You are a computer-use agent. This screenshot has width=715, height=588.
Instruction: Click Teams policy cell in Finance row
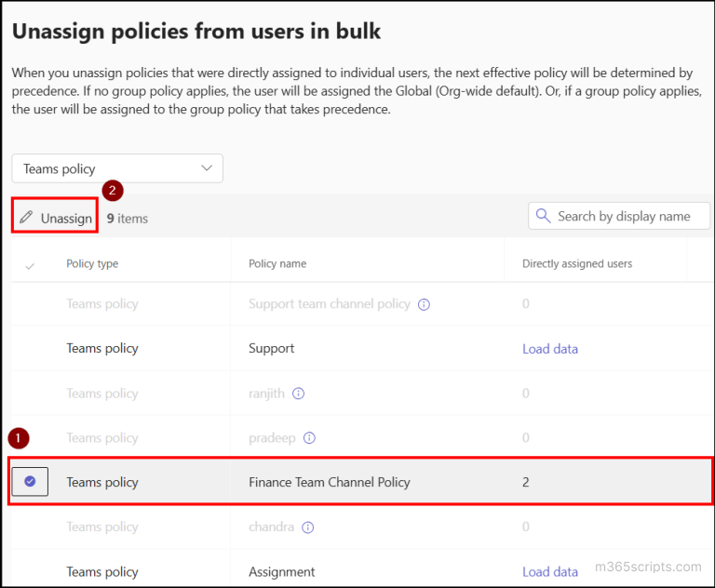tap(102, 482)
